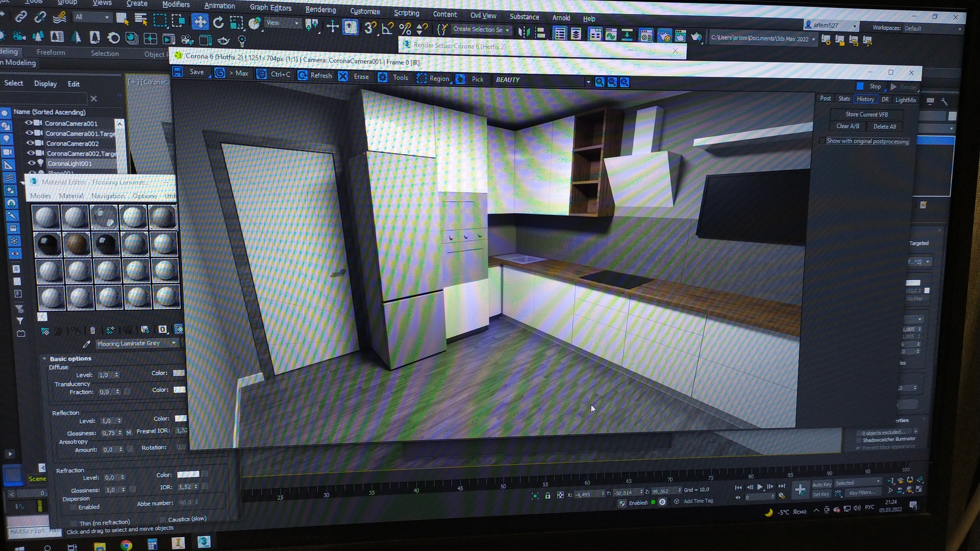Click the Reflection color swatch
This screenshot has width=980, height=551.
pyautogui.click(x=180, y=419)
